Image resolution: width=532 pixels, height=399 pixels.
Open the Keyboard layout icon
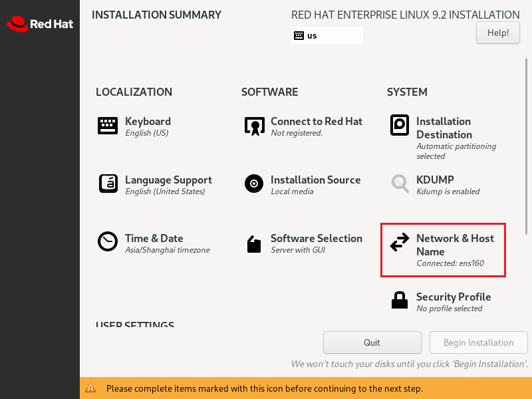(x=108, y=126)
